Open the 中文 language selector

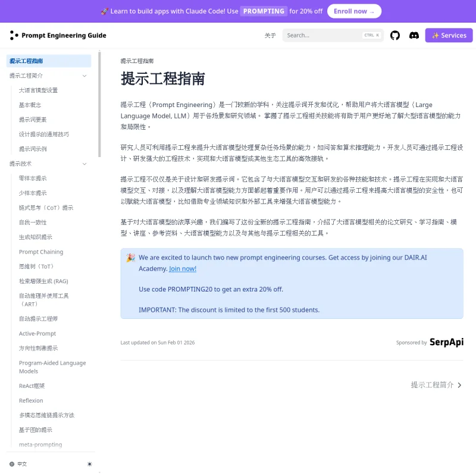click(x=18, y=464)
